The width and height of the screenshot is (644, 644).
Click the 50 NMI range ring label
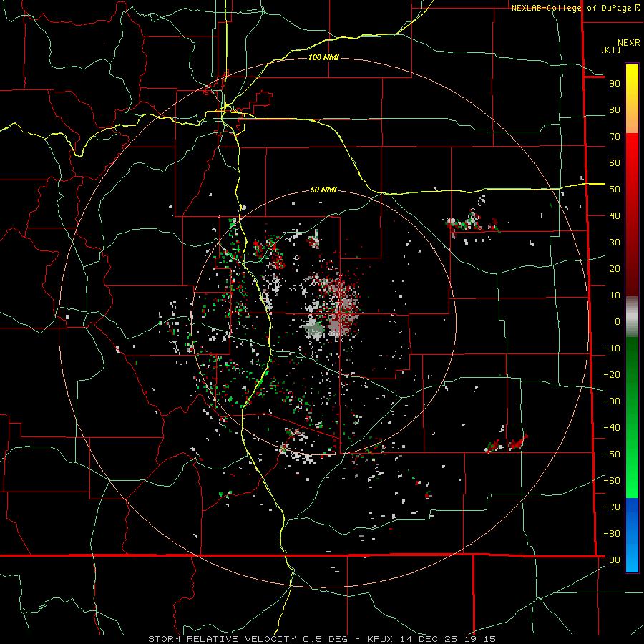click(323, 190)
